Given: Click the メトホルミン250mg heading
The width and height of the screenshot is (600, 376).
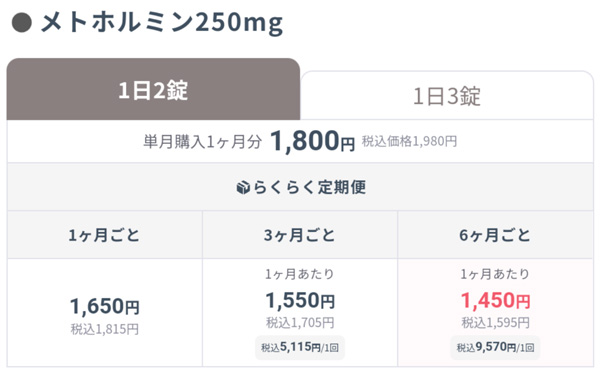Looking at the screenshot, I should click(x=162, y=22).
